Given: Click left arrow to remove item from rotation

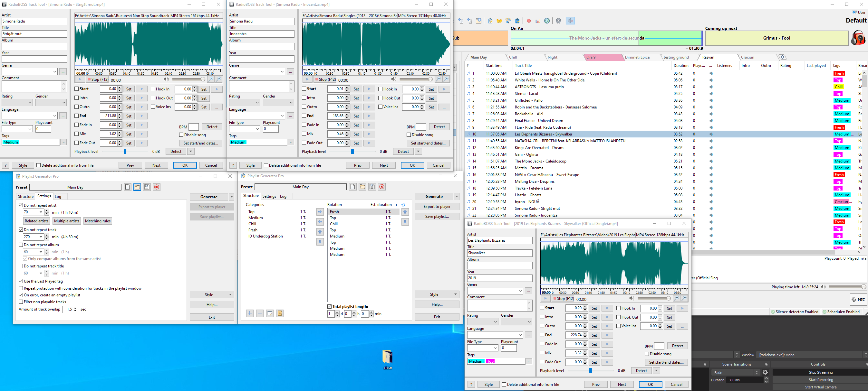Looking at the screenshot, I should [x=320, y=222].
